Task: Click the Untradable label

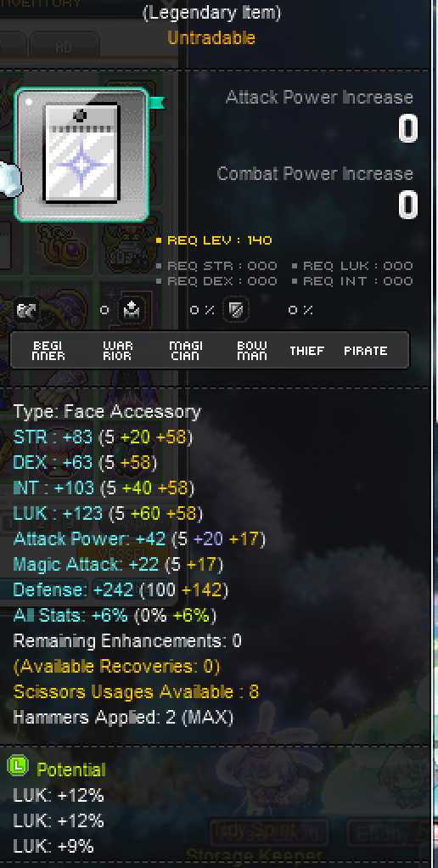Action: click(x=211, y=38)
